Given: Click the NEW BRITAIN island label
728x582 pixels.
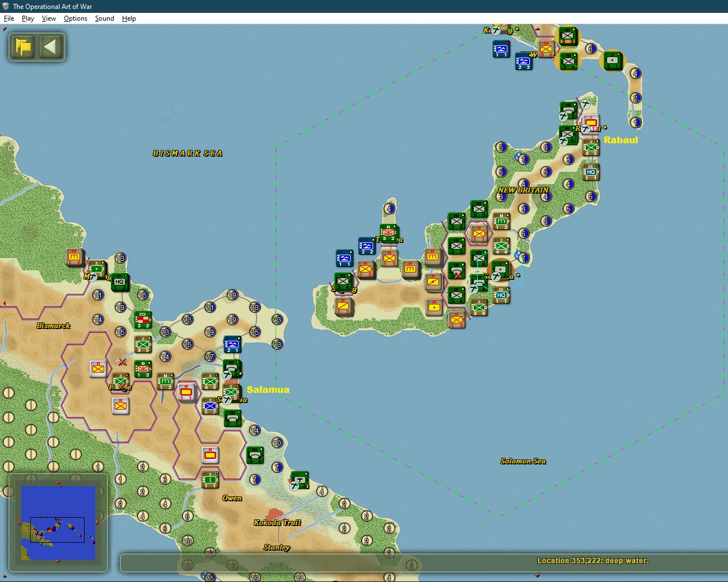Looking at the screenshot, I should click(x=524, y=190).
